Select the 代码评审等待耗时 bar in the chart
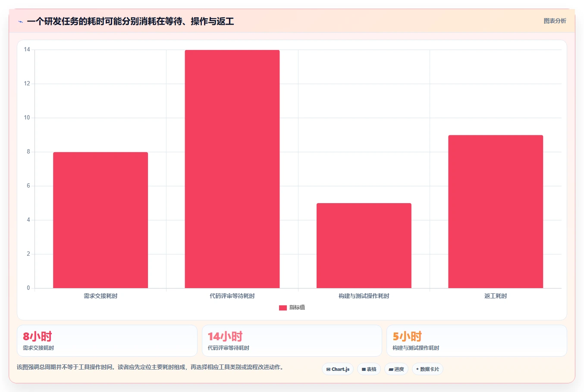This screenshot has width=584, height=392. 232,169
